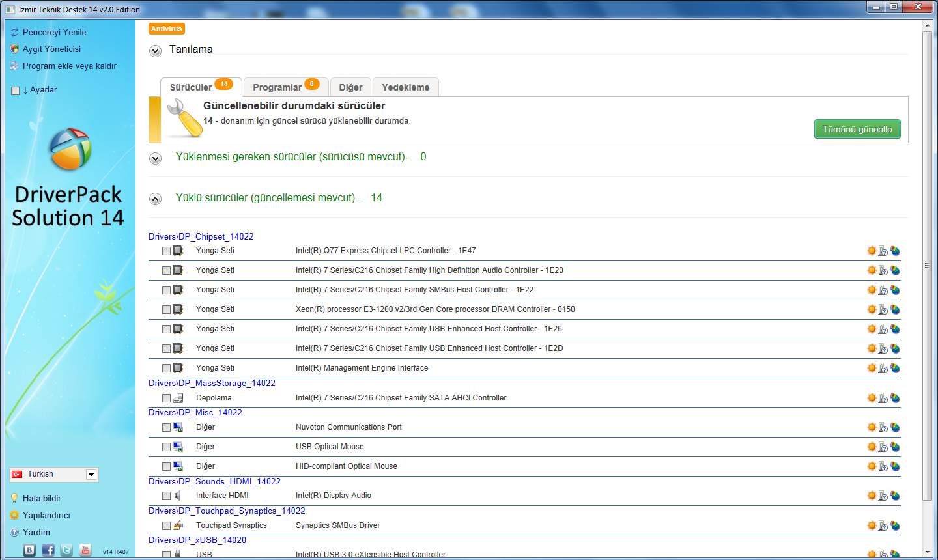Click the Tümünü güncelle button
The height and width of the screenshot is (560, 938).
point(857,129)
